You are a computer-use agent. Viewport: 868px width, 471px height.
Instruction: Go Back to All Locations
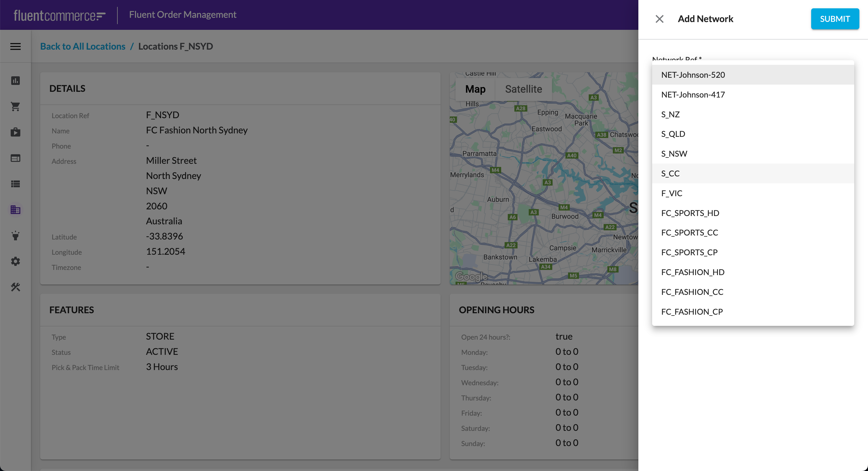click(83, 46)
